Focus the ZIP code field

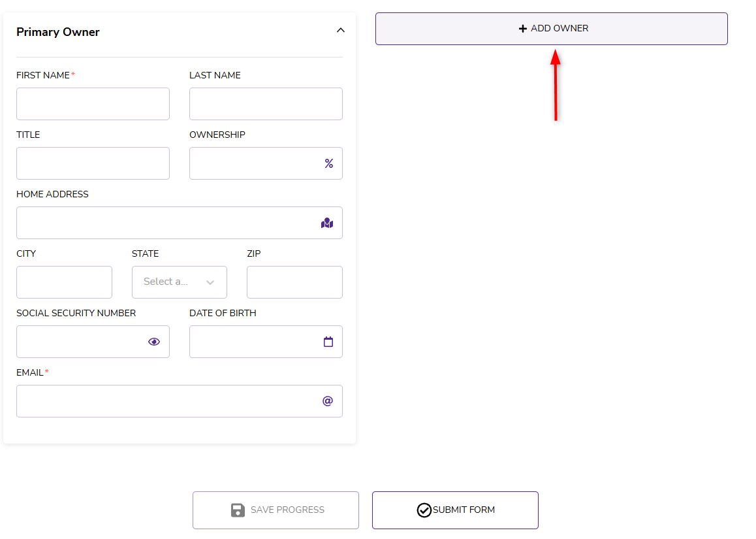tap(294, 282)
